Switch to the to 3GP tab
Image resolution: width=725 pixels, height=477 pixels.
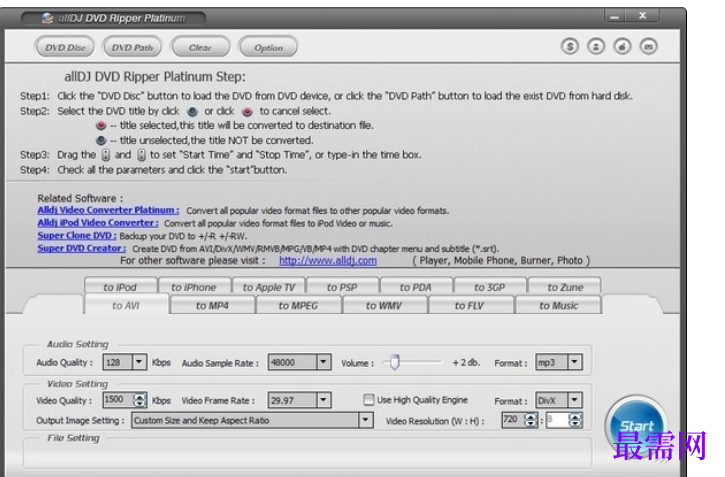coord(490,287)
